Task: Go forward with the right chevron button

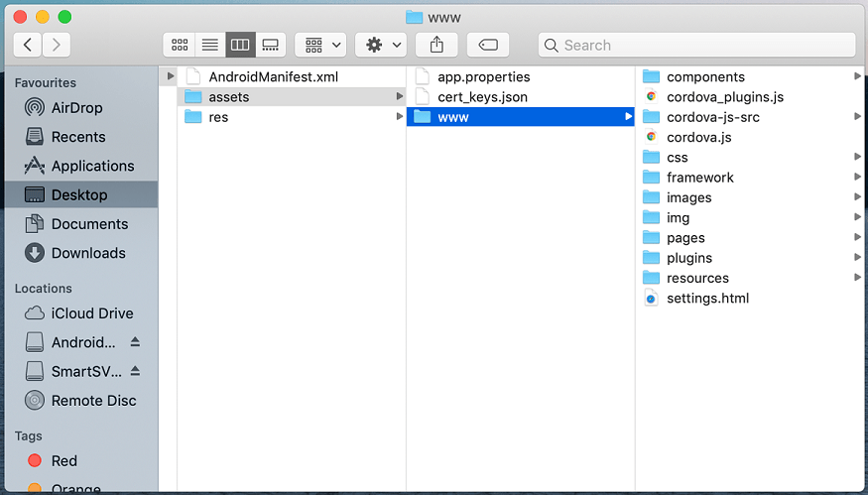Action: tap(56, 45)
